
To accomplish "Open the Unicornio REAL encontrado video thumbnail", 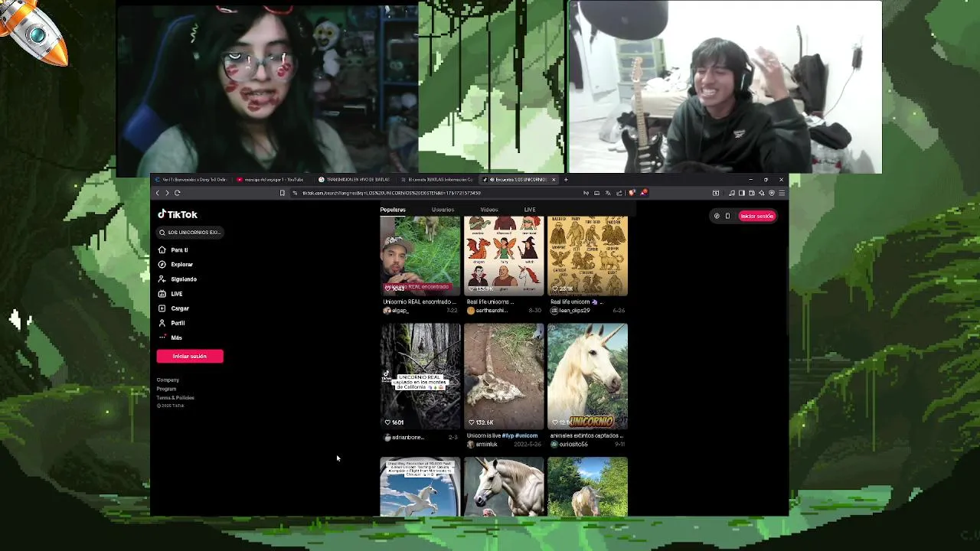I will [x=420, y=256].
